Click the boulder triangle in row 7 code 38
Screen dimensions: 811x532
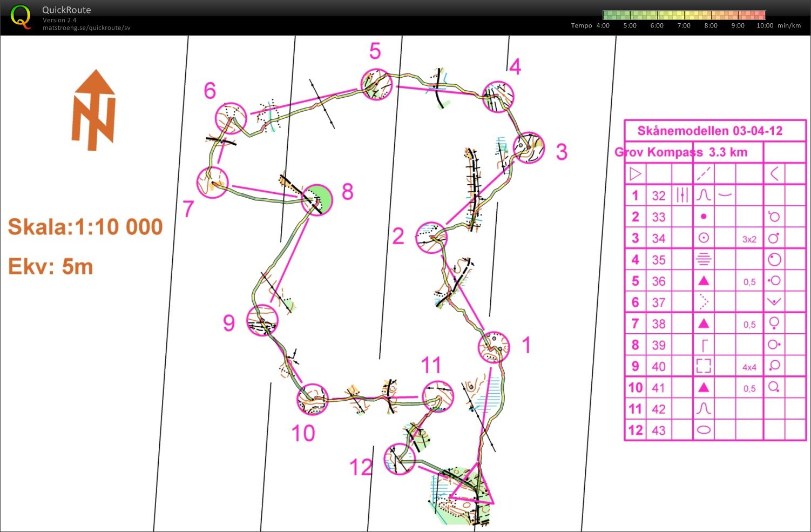point(703,323)
